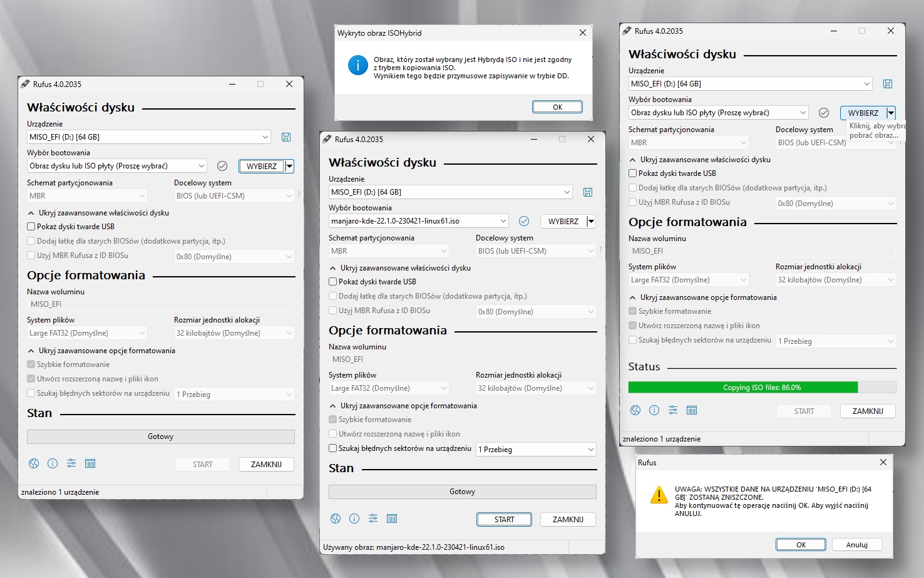Enable 'Szukaj błędnych sektorów' checkbox in the manjaro ISO window
Image resolution: width=924 pixels, height=578 pixels.
[x=333, y=448]
